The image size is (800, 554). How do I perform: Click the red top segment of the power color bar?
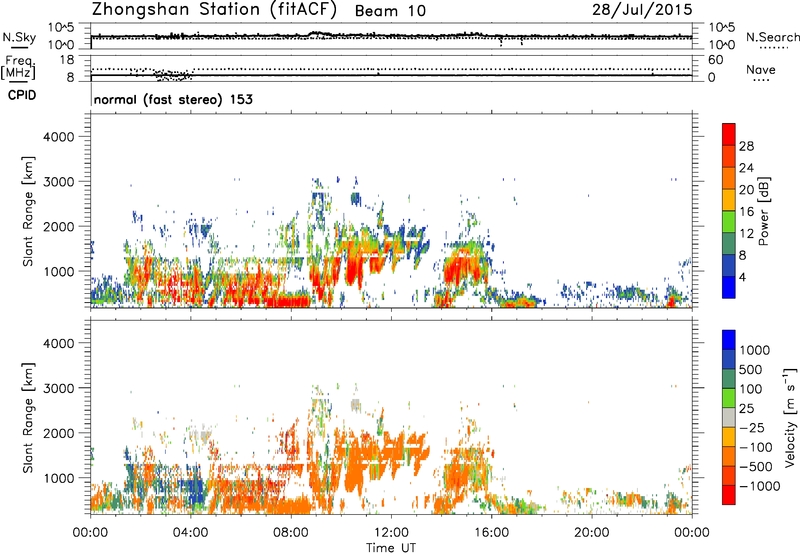click(729, 135)
